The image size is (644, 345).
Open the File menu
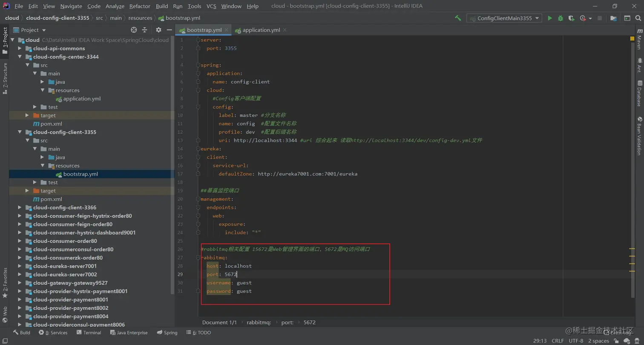19,6
